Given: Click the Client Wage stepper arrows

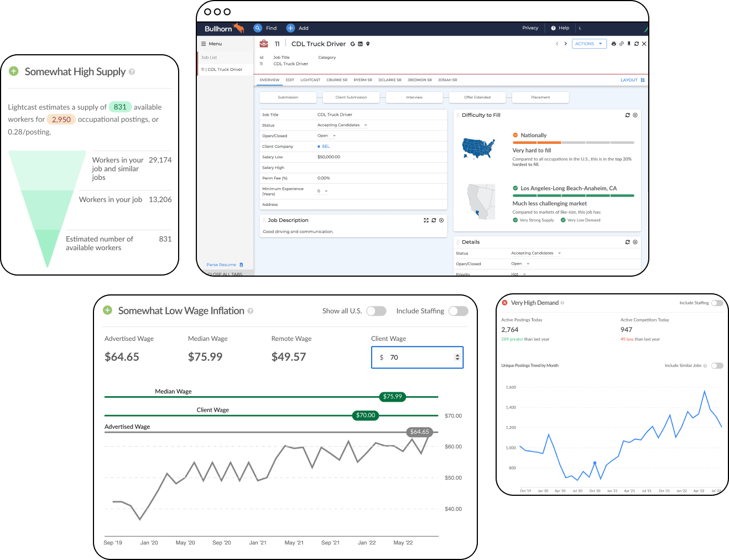Looking at the screenshot, I should (457, 357).
